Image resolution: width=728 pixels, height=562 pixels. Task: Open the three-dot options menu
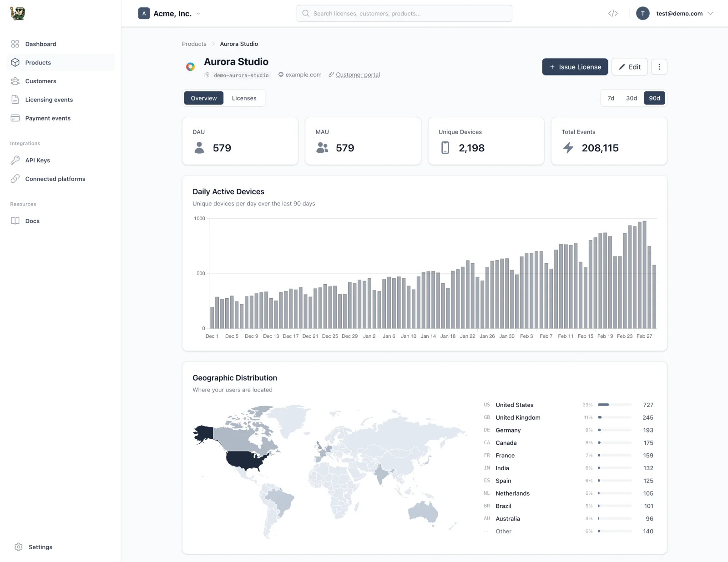pyautogui.click(x=659, y=66)
